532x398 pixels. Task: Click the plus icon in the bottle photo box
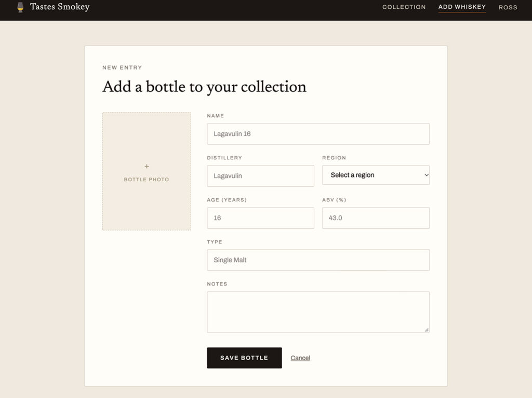pos(147,167)
